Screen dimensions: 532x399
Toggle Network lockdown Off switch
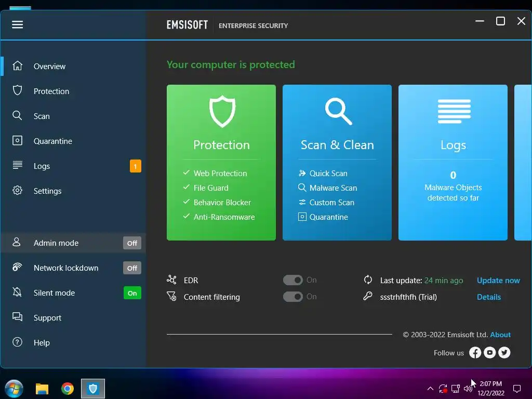click(x=132, y=268)
